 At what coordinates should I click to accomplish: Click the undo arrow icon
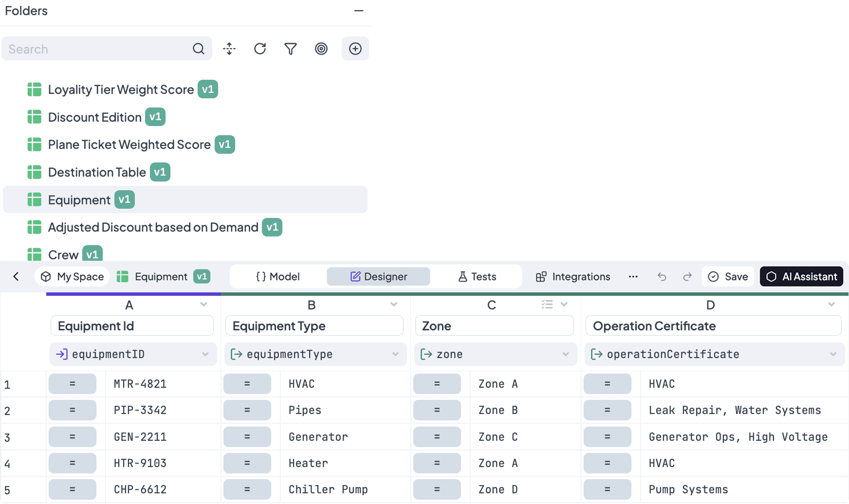tap(662, 277)
